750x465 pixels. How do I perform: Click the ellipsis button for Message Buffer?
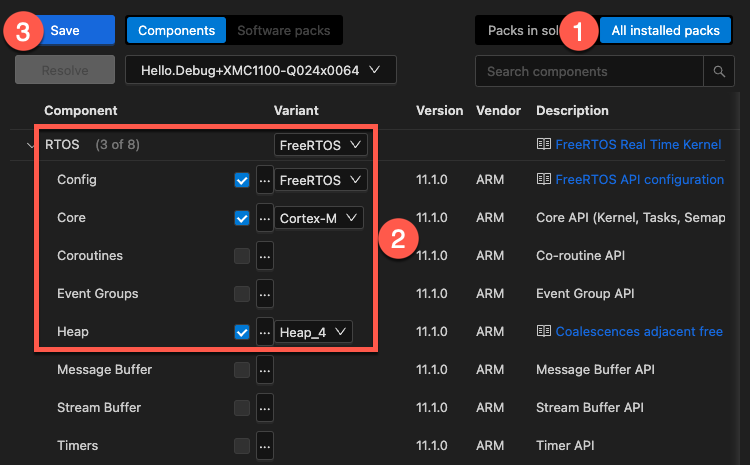click(x=264, y=370)
